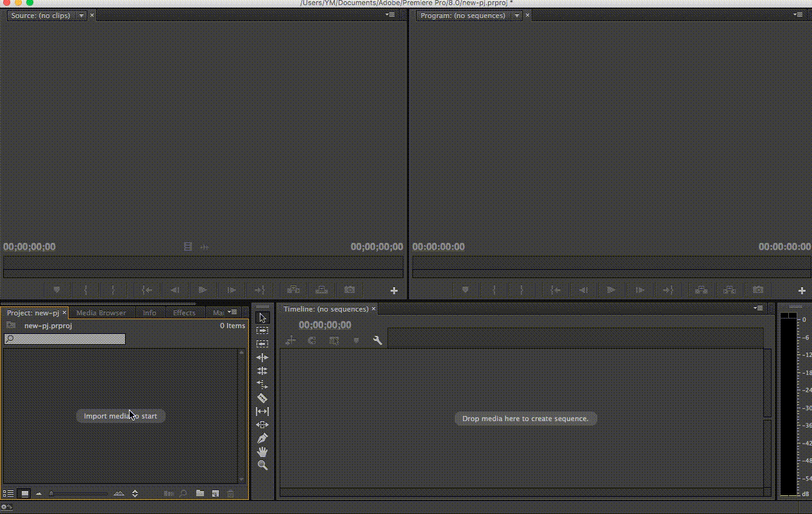Viewport: 812px width, 514px height.
Task: Open Timeline display settings wrench
Action: pos(377,341)
